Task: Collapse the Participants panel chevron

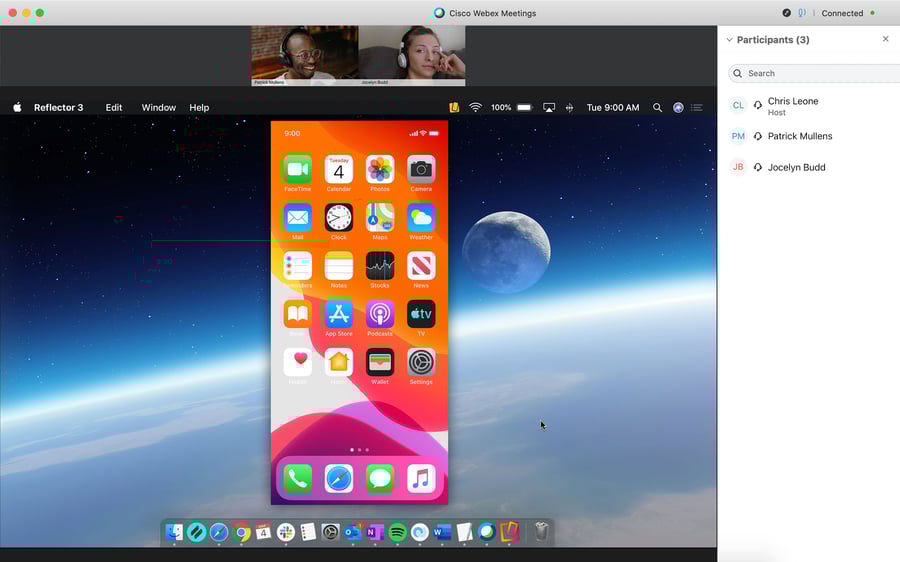Action: tap(729, 40)
